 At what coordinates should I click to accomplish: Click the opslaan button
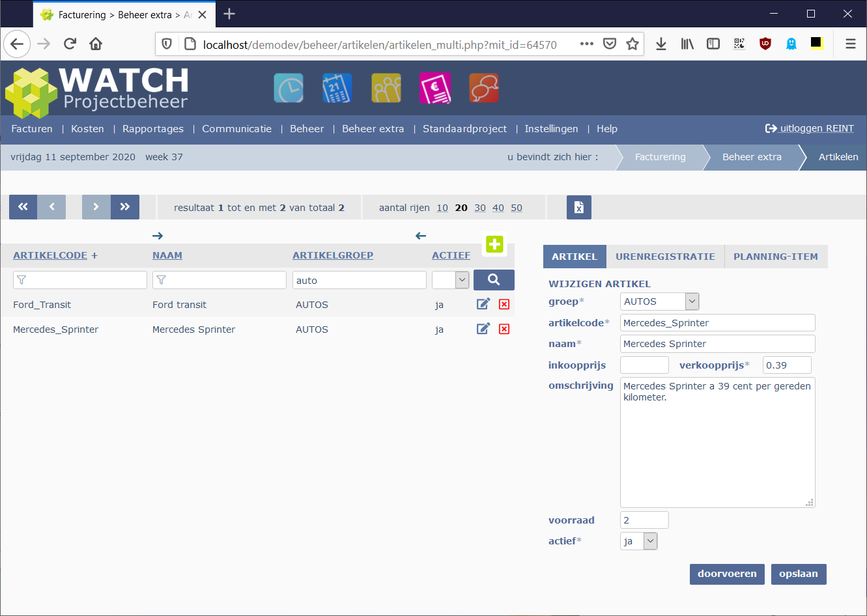tap(799, 574)
